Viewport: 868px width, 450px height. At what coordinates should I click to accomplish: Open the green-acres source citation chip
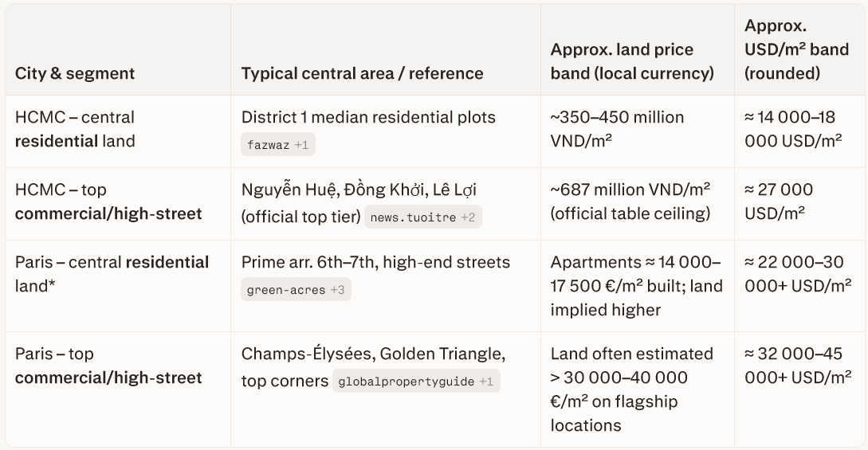pyautogui.click(x=296, y=290)
